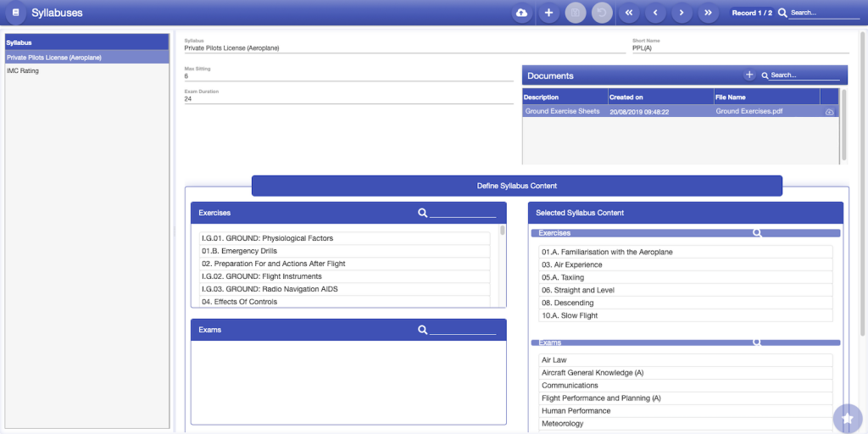This screenshot has width=868, height=434.
Task: Click the Define Syllabus Content button
Action: 517,186
